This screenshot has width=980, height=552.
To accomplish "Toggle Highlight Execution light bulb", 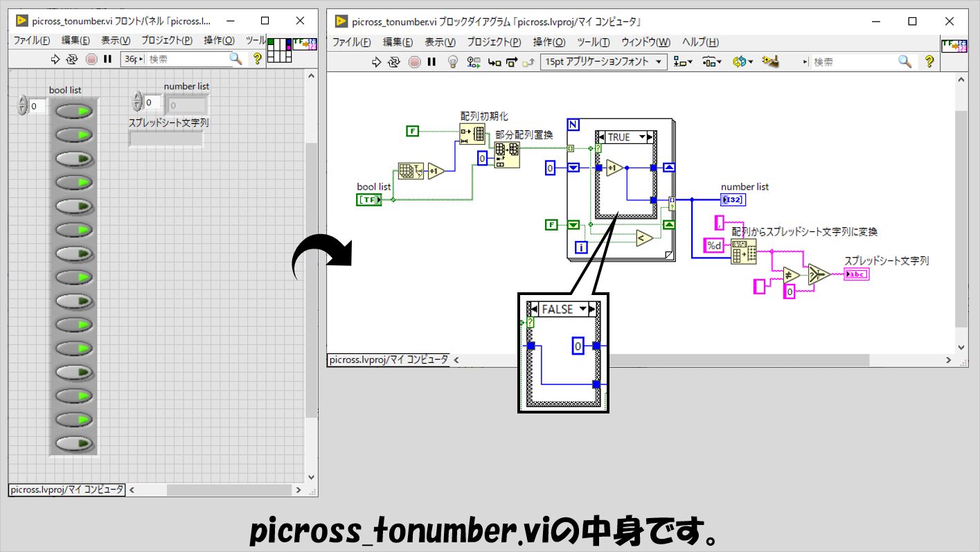I will pyautogui.click(x=453, y=62).
